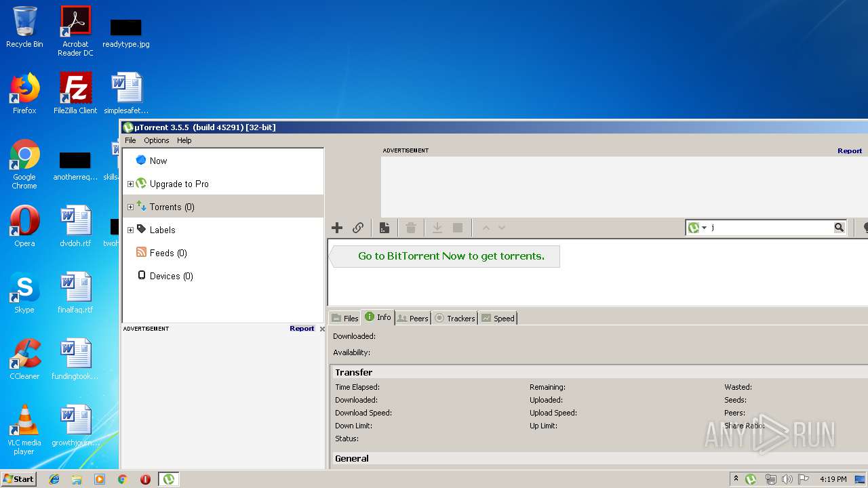The width and height of the screenshot is (868, 488).
Task: Select Upgrade to Pro in sidebar
Action: (179, 184)
